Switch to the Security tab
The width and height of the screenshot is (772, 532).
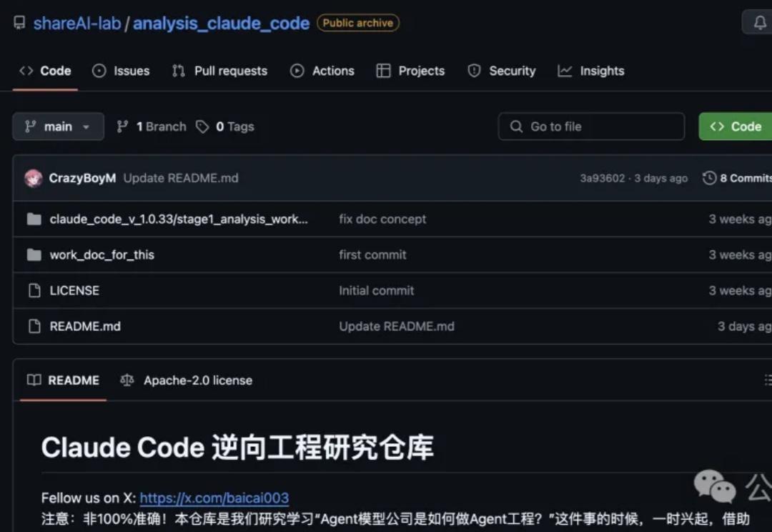click(x=501, y=71)
